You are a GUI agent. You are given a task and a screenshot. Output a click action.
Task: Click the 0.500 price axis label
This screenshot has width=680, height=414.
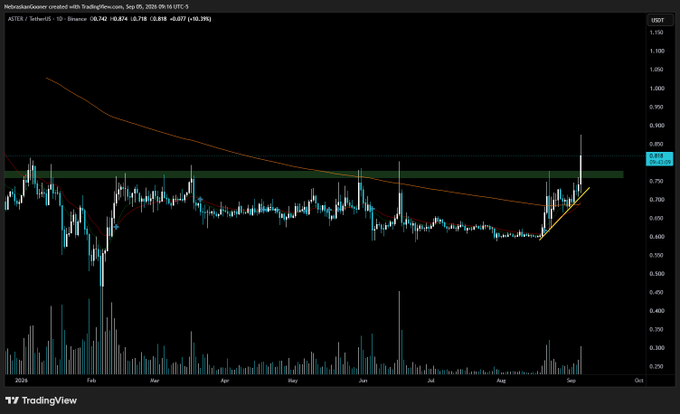(x=657, y=274)
